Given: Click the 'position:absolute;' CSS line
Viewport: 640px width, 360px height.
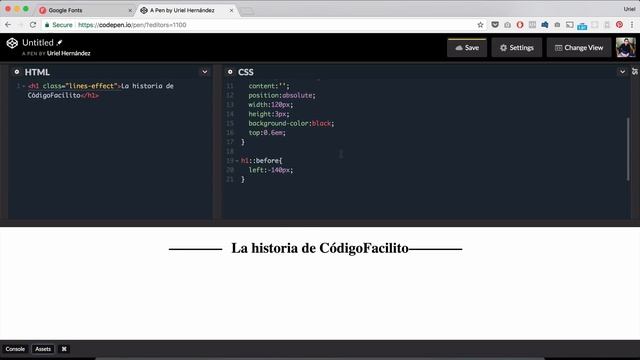Looking at the screenshot, I should point(282,96).
